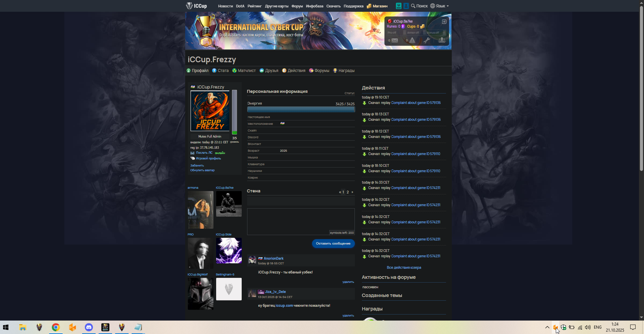Open the friends group icon in user panel
Image resolution: width=644 pixels, height=334 pixels.
point(442,40)
